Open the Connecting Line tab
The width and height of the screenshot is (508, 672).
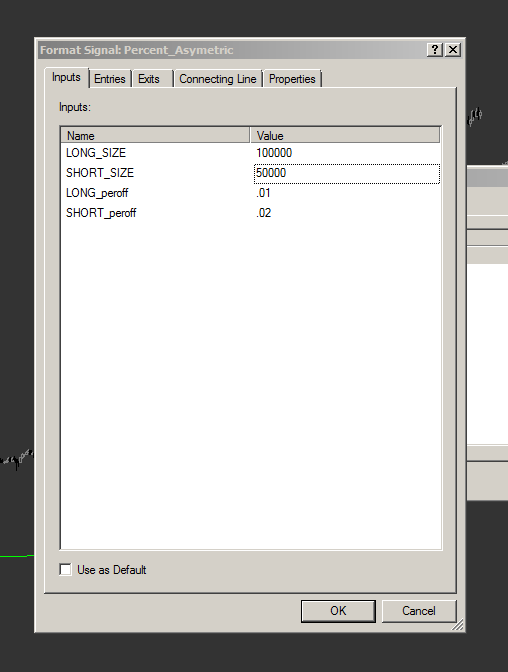pyautogui.click(x=218, y=79)
